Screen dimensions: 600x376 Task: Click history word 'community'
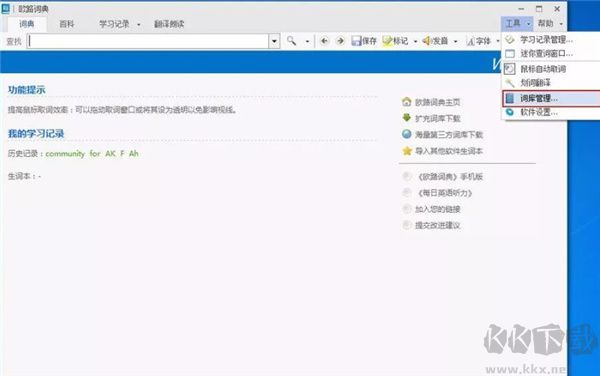65,154
